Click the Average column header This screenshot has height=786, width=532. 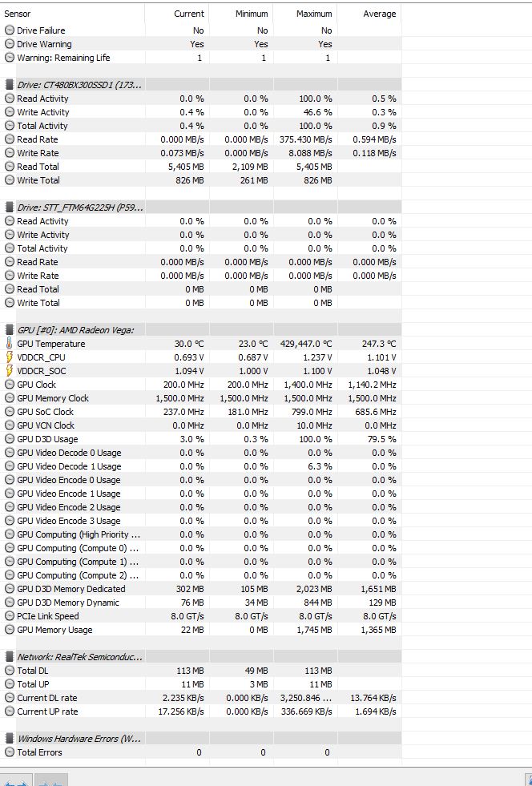[x=369, y=14]
